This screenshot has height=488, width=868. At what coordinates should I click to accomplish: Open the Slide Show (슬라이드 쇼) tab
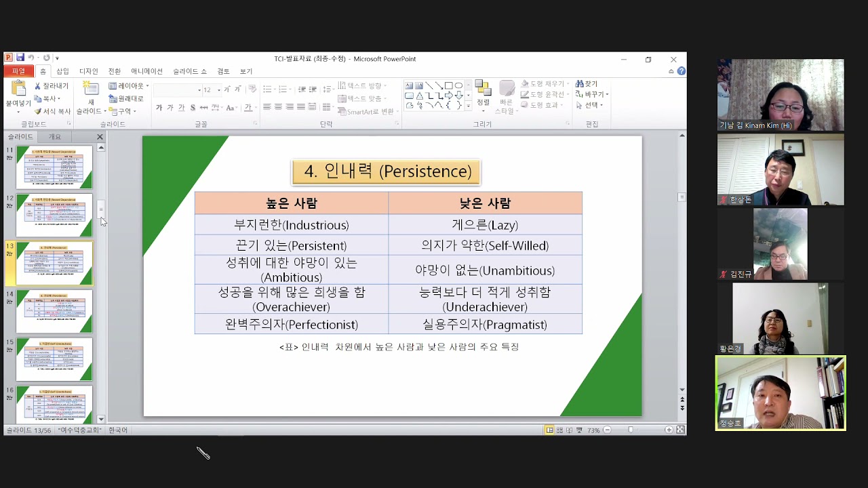[190, 71]
